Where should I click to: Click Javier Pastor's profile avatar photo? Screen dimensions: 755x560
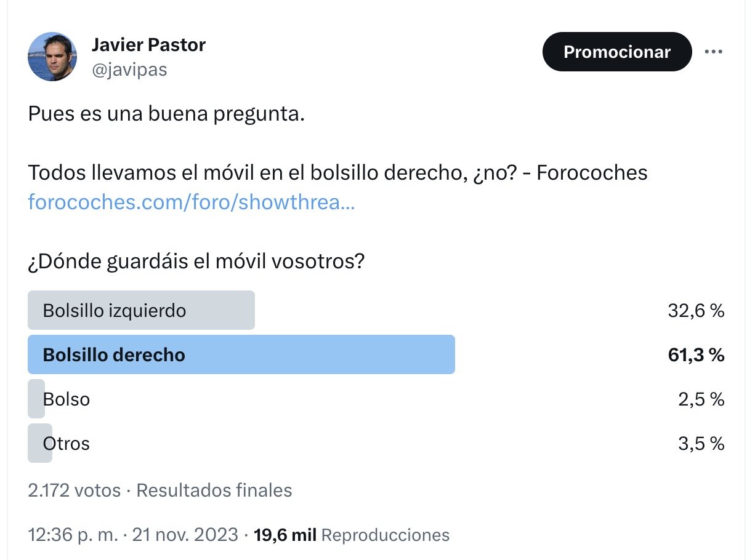[x=52, y=57]
